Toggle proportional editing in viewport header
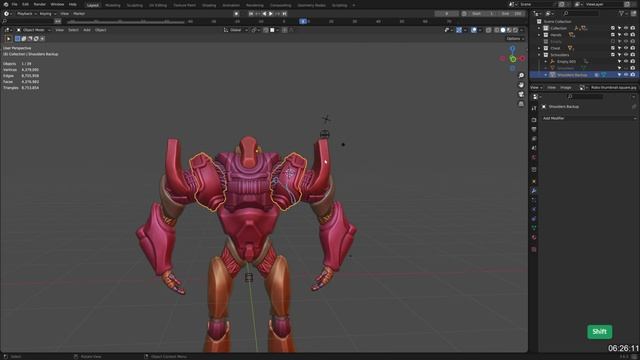Screen dimensions: 640x360 coord(284,30)
